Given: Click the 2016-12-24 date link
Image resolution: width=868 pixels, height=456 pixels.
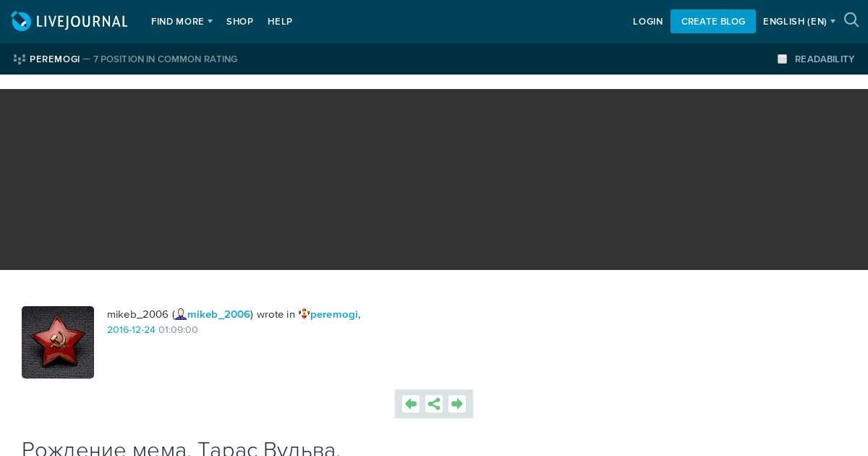Looking at the screenshot, I should tap(131, 330).
